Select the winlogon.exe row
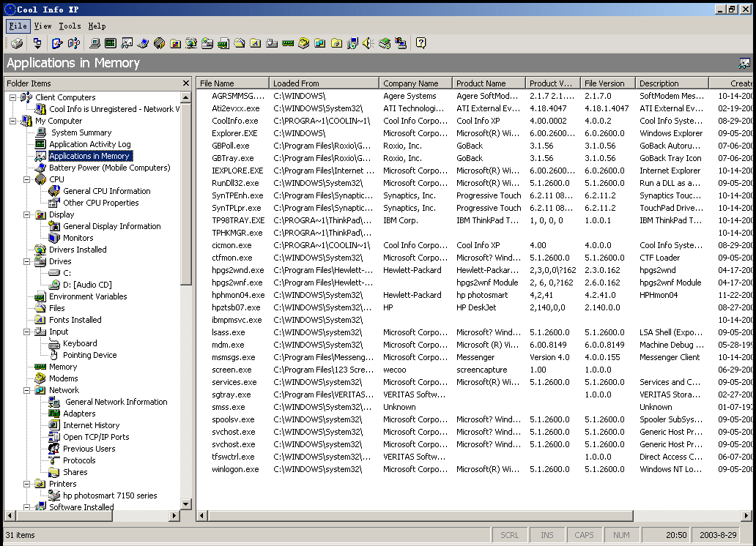The image size is (756, 546). coord(475,469)
